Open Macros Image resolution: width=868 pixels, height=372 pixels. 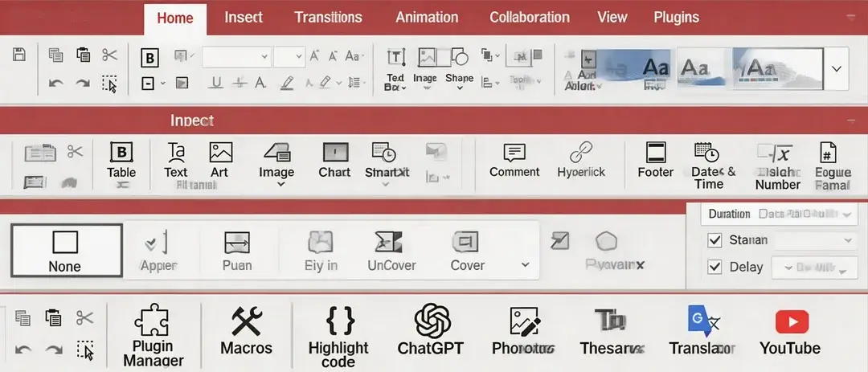pyautogui.click(x=247, y=332)
